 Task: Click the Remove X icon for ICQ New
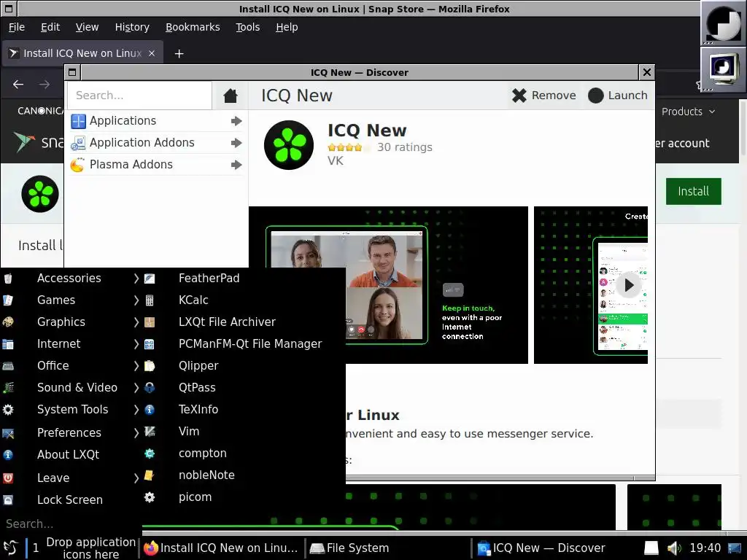point(519,96)
